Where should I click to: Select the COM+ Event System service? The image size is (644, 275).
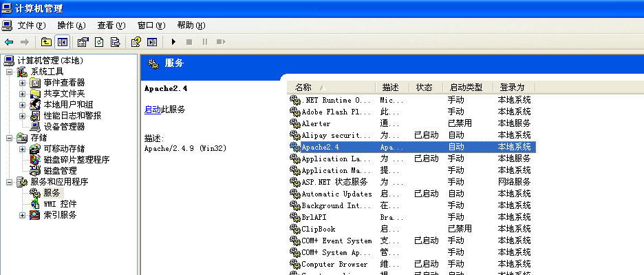point(412,241)
